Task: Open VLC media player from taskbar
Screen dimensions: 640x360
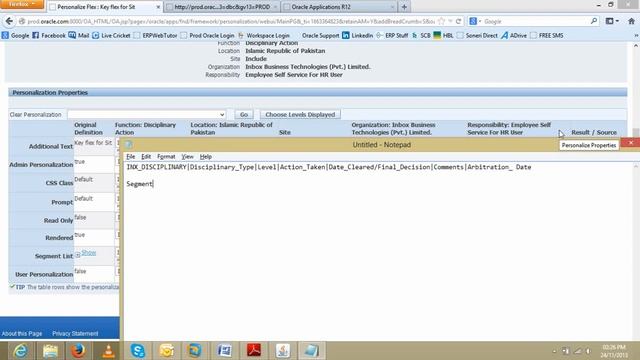Action: pos(108,351)
